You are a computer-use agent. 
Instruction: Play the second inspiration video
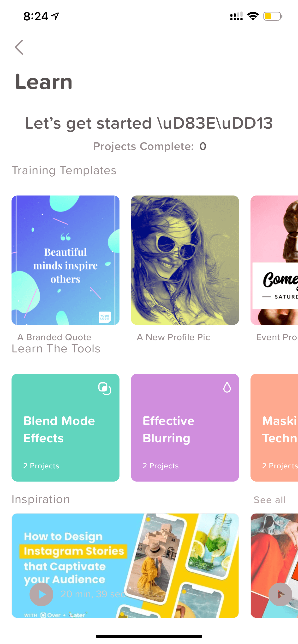click(280, 594)
